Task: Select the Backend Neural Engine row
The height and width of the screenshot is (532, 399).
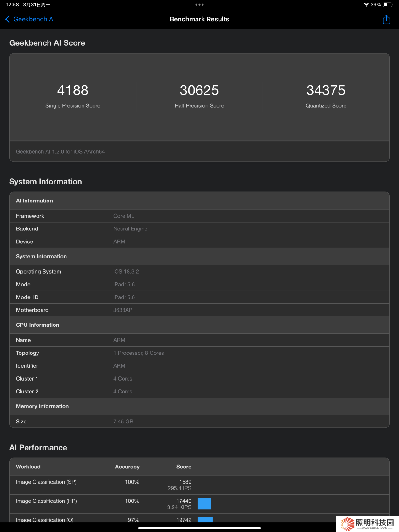Action: tap(199, 229)
